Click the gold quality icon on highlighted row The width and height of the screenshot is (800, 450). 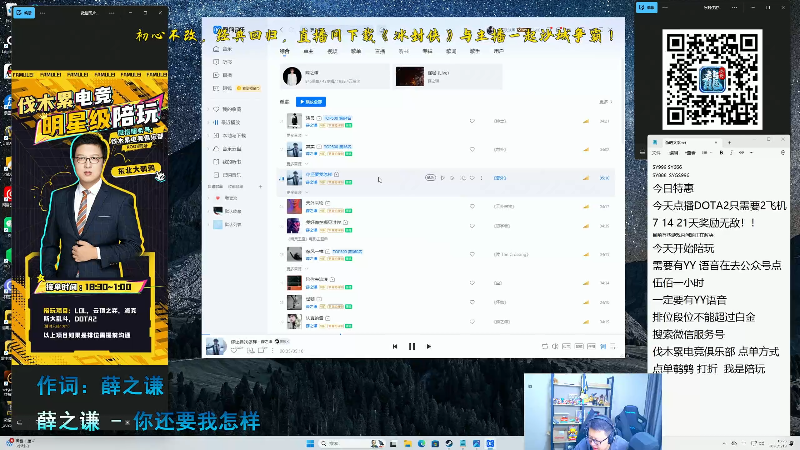(x=586, y=178)
